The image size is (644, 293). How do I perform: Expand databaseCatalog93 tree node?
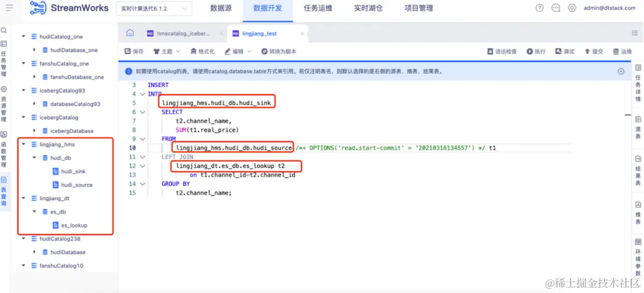tap(35, 104)
